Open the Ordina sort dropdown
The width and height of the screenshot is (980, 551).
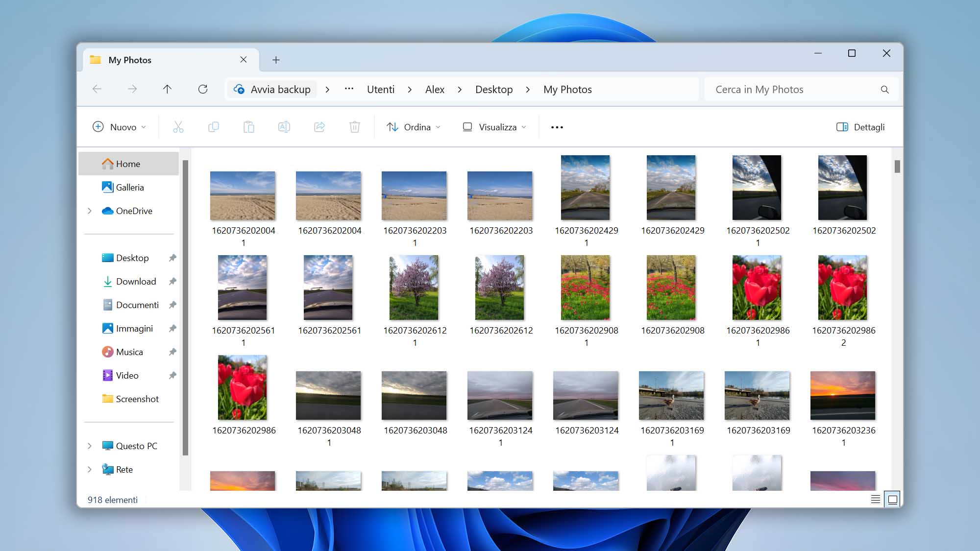414,127
